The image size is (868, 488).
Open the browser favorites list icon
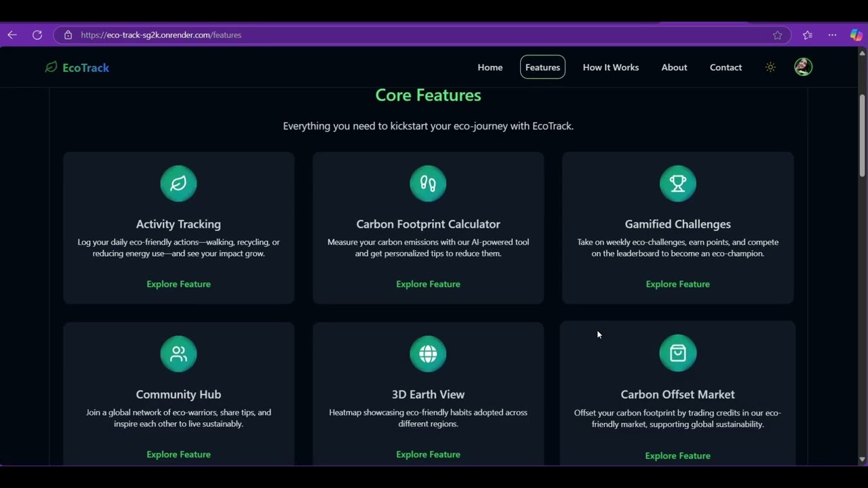click(807, 35)
